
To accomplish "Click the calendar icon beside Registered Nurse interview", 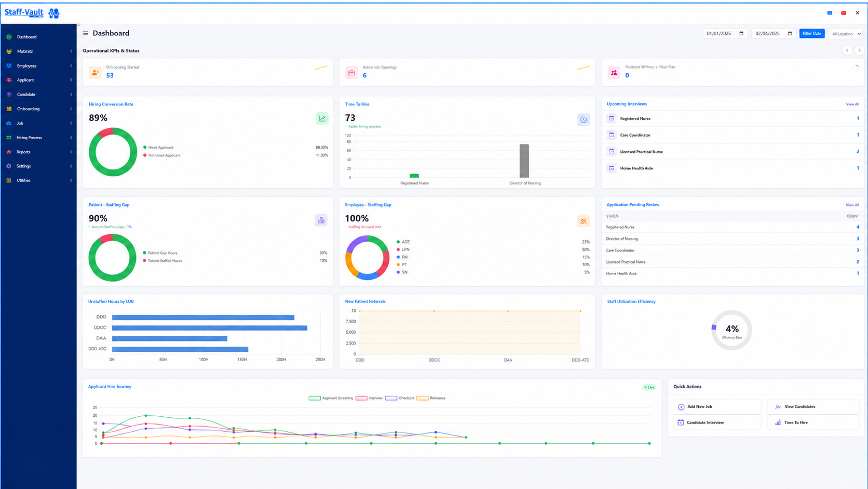I will coord(612,118).
